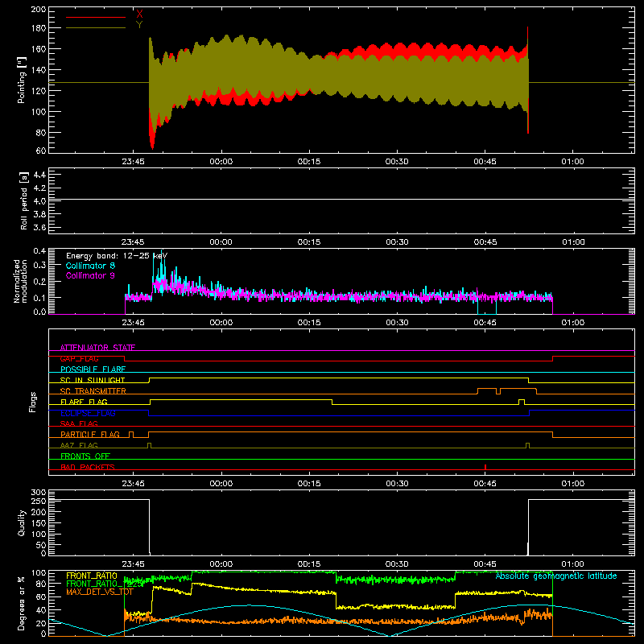
Task: Click the 00:45 tick label under Flags plot
Action: 485,484
